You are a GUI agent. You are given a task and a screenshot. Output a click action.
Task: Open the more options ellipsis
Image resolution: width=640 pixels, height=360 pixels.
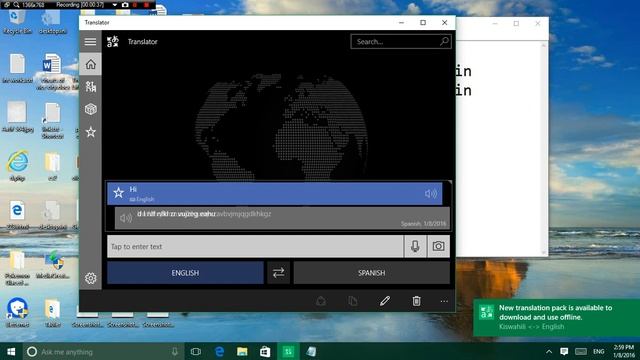point(444,301)
